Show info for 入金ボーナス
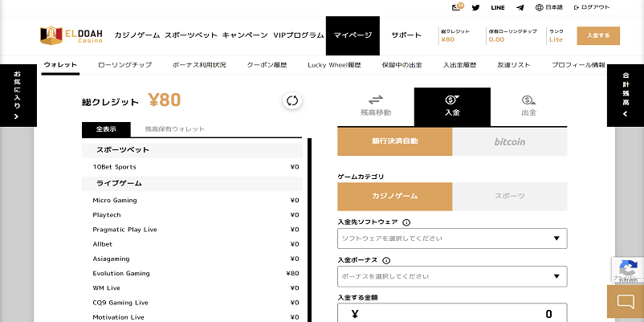 (386, 261)
